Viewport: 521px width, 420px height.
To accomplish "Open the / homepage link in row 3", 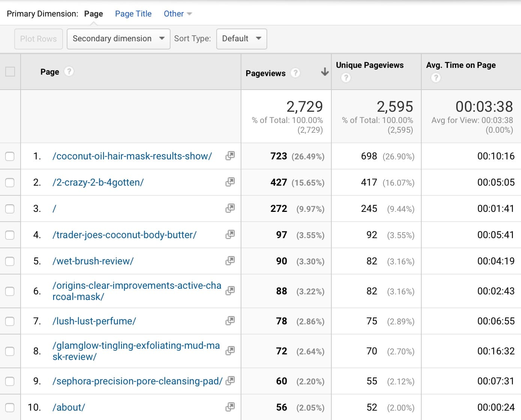I will tap(54, 208).
